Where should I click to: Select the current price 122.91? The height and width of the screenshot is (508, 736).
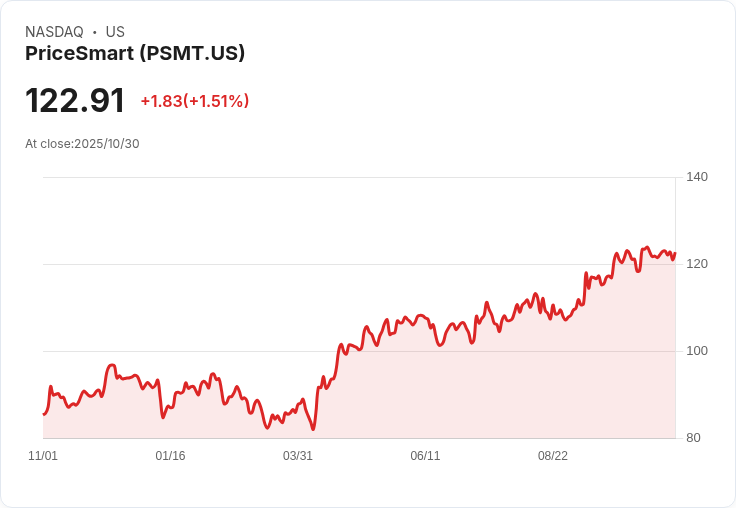pos(75,100)
